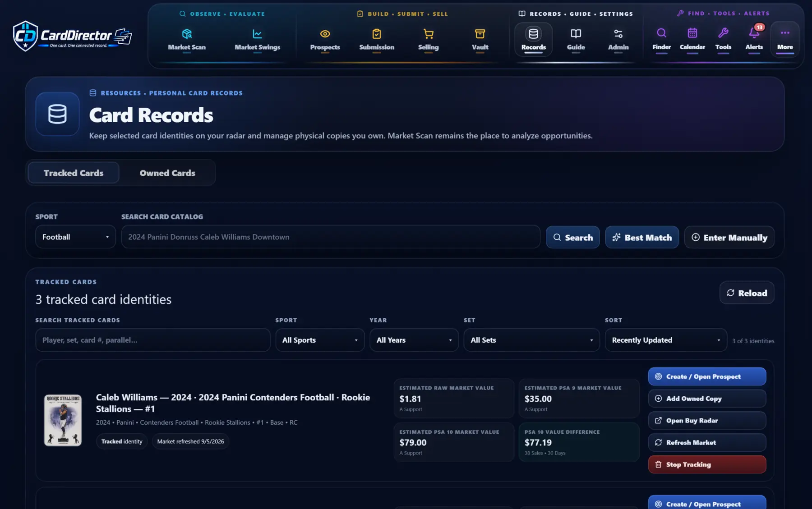Click the Resources breadcrumb icon

[92, 93]
